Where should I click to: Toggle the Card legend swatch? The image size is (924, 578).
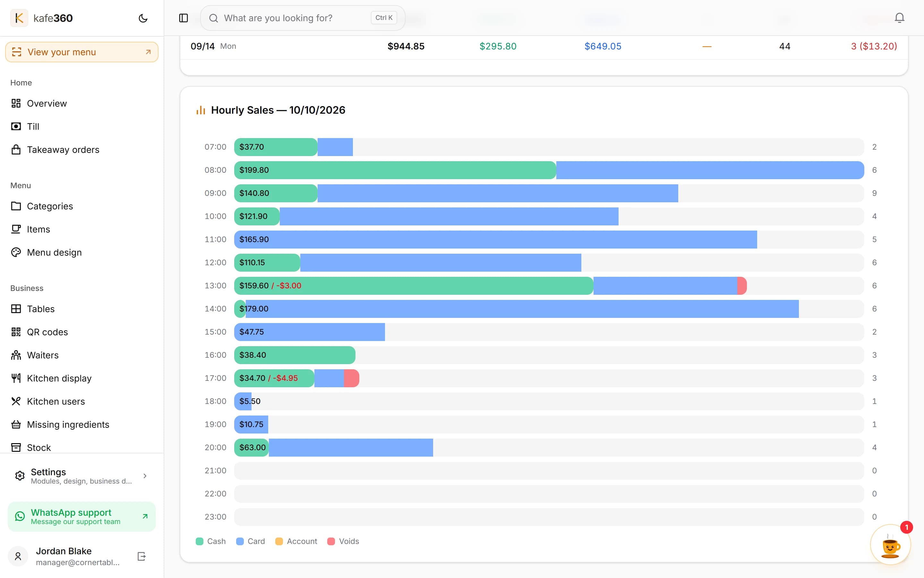tap(240, 541)
